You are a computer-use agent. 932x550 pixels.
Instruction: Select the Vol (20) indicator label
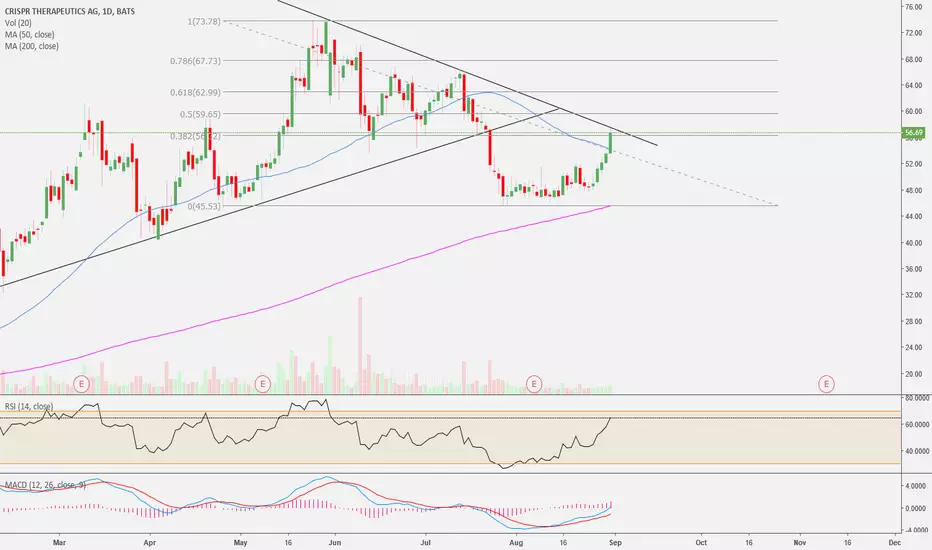(x=18, y=23)
